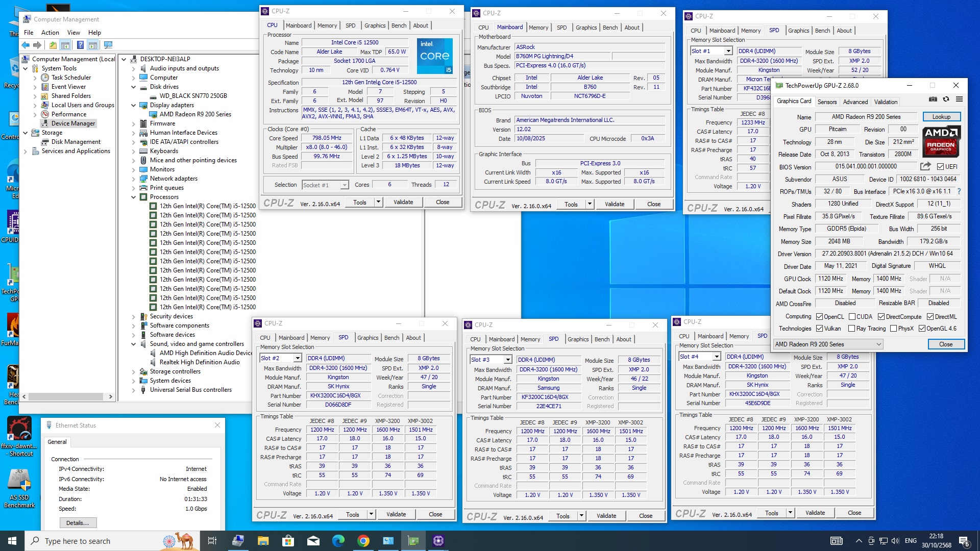Click the Bus Interface question mark icon

[959, 191]
